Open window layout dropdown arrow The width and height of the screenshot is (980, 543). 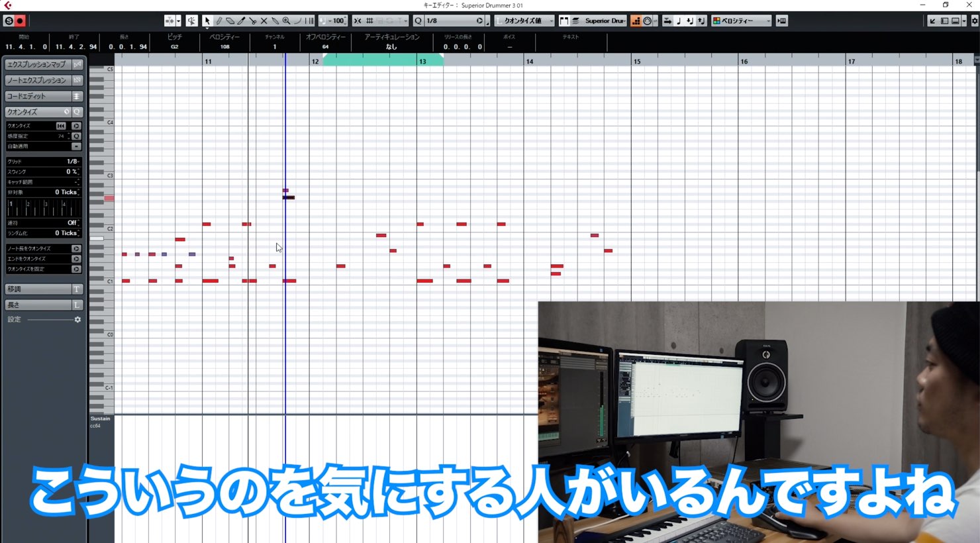963,21
